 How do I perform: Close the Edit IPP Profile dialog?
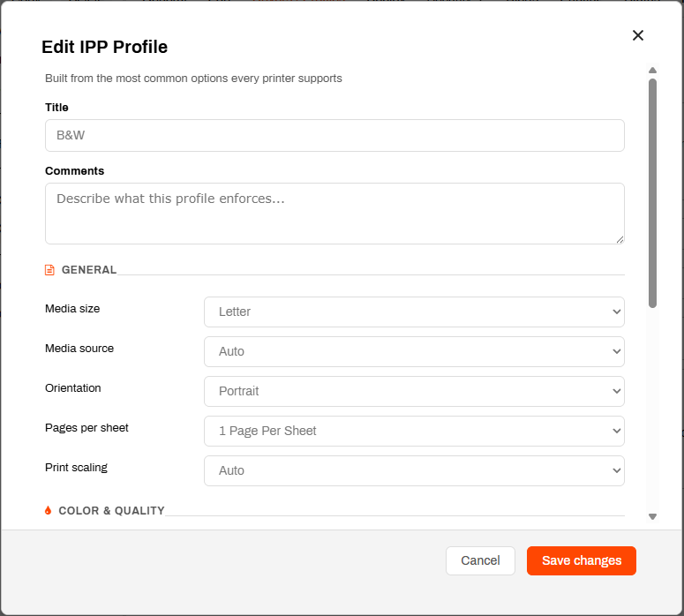tap(638, 35)
